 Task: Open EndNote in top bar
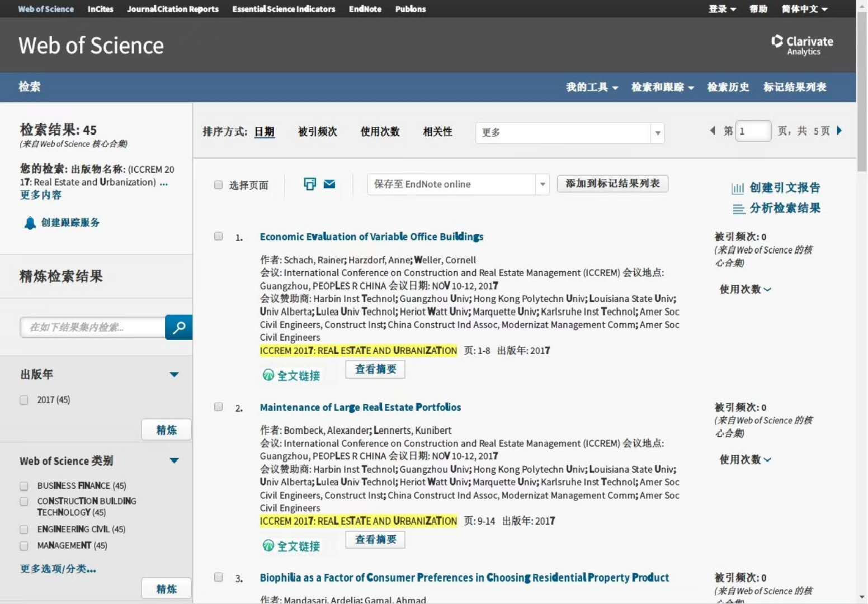365,9
